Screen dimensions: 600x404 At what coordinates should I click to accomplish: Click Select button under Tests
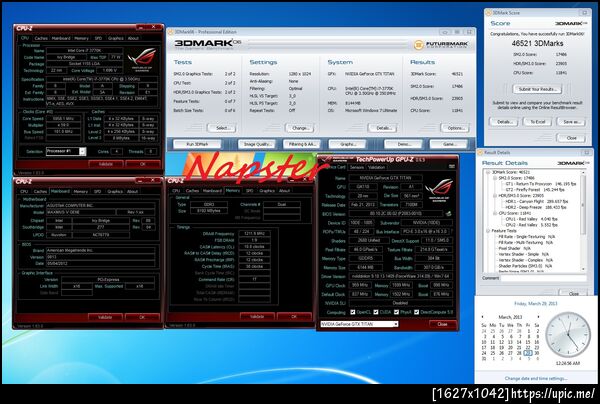222,128
